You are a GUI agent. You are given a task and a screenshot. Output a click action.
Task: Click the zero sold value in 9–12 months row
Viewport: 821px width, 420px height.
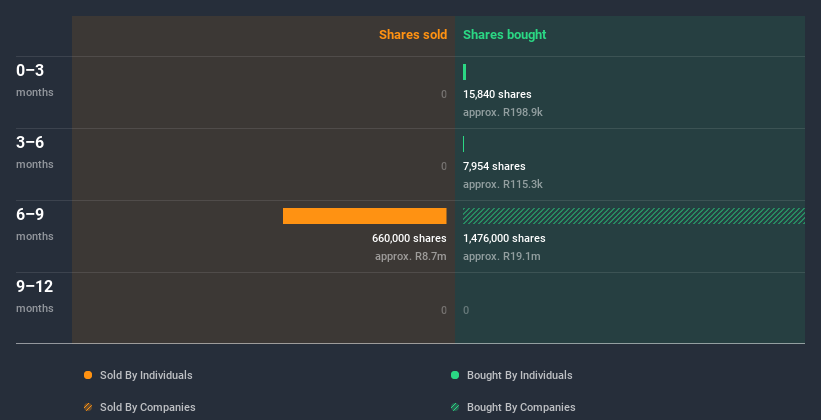[x=443, y=310]
